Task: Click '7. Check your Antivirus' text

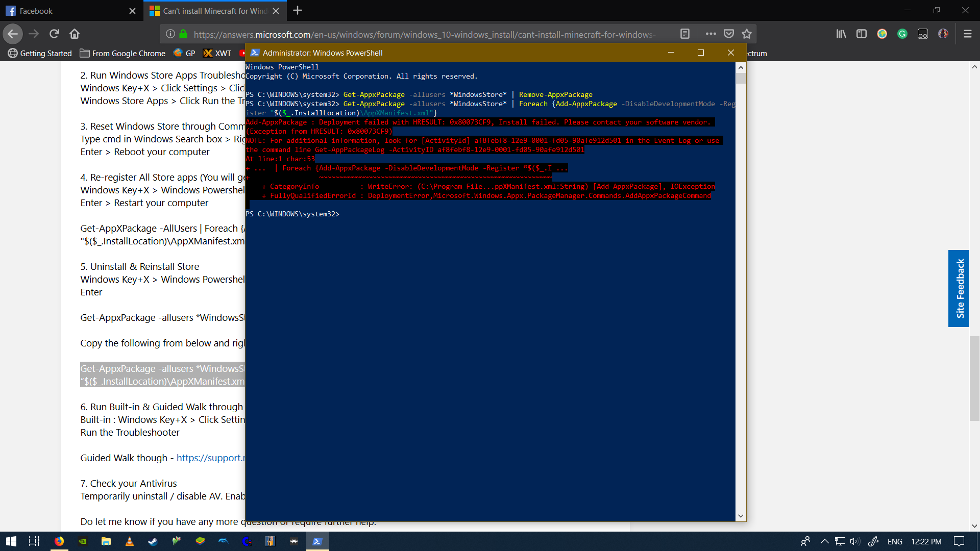Action: click(128, 483)
